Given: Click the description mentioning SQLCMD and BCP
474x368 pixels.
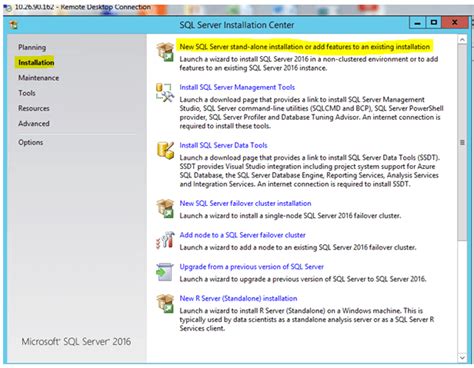Looking at the screenshot, I should pos(311,113).
